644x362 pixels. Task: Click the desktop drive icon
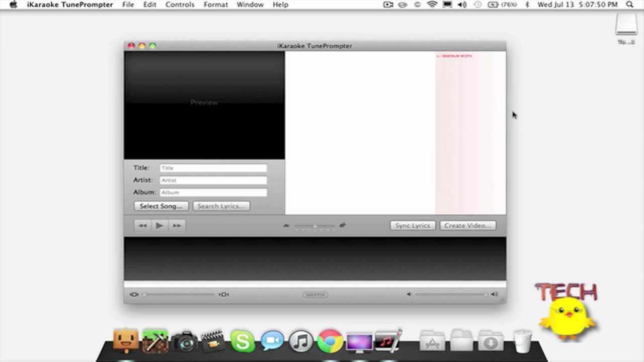626,24
